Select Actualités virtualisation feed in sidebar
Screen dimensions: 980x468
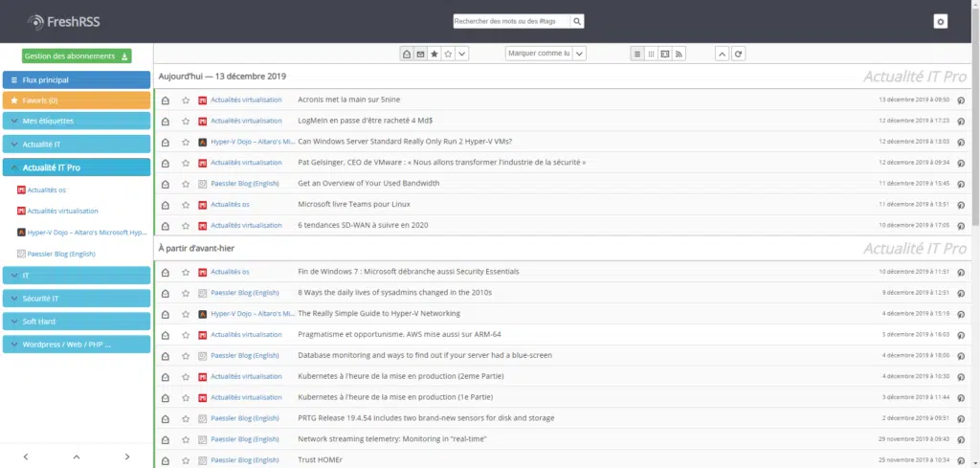pyautogui.click(x=62, y=212)
